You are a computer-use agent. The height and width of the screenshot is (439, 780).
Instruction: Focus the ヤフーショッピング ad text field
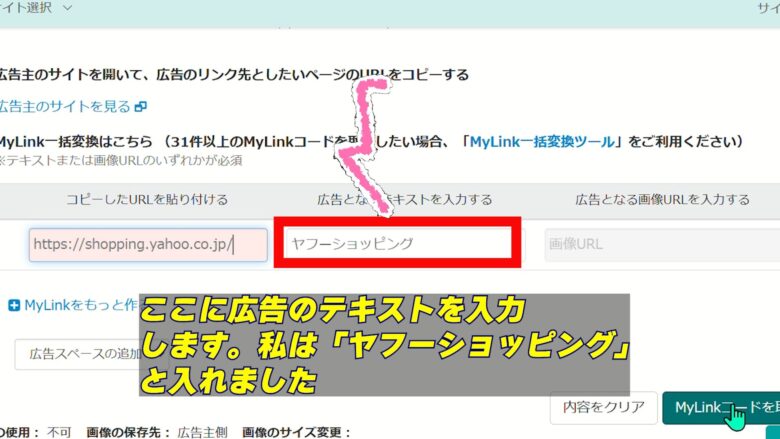pyautogui.click(x=397, y=244)
